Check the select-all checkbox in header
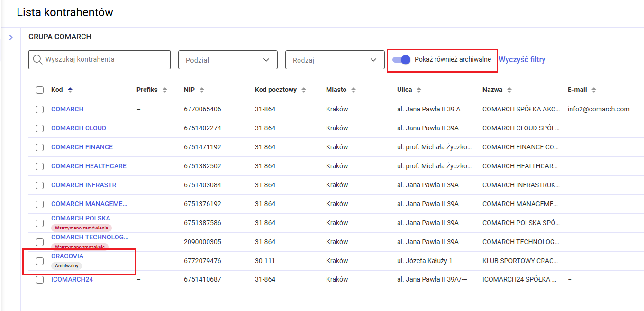The image size is (644, 311). click(x=40, y=90)
